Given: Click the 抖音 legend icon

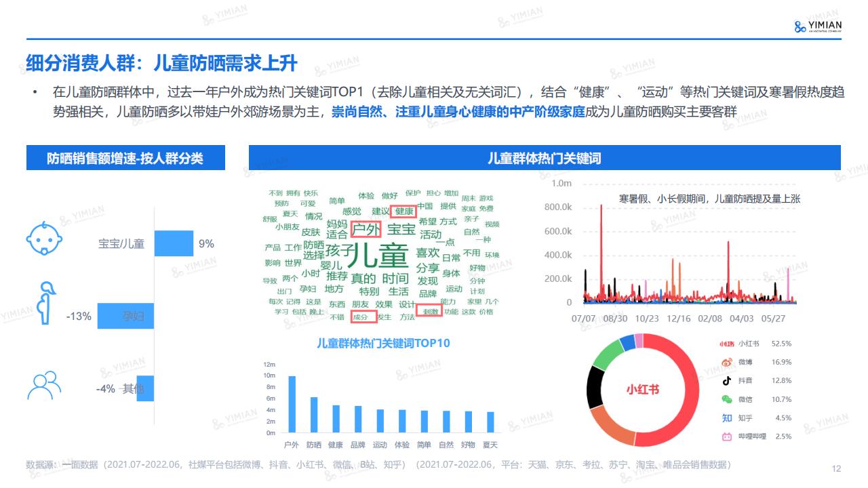Looking at the screenshot, I should (727, 381).
